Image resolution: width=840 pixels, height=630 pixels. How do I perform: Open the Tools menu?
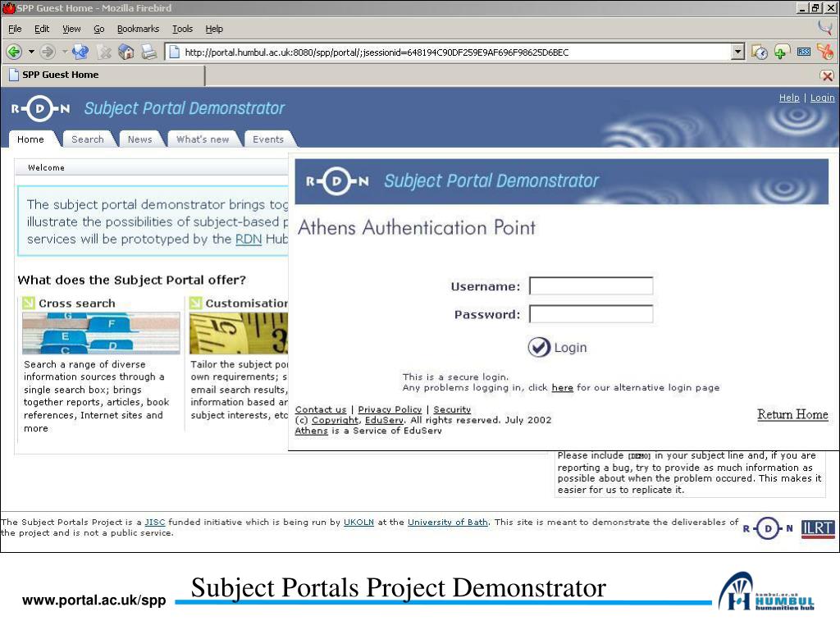coord(182,29)
